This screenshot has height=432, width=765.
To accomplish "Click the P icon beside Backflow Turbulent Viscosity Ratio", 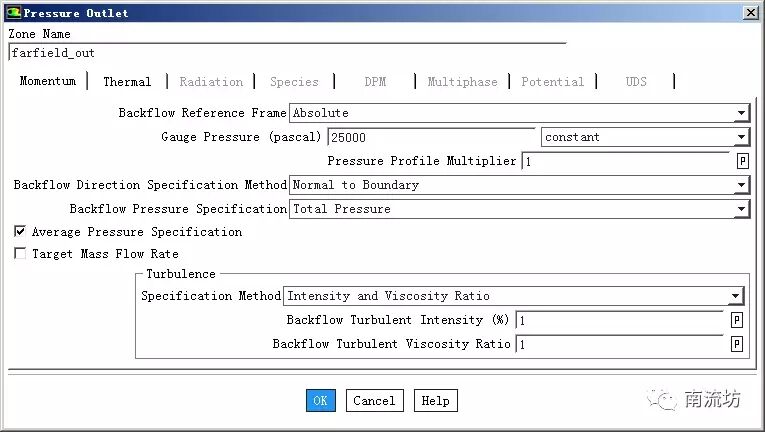I will pos(737,344).
